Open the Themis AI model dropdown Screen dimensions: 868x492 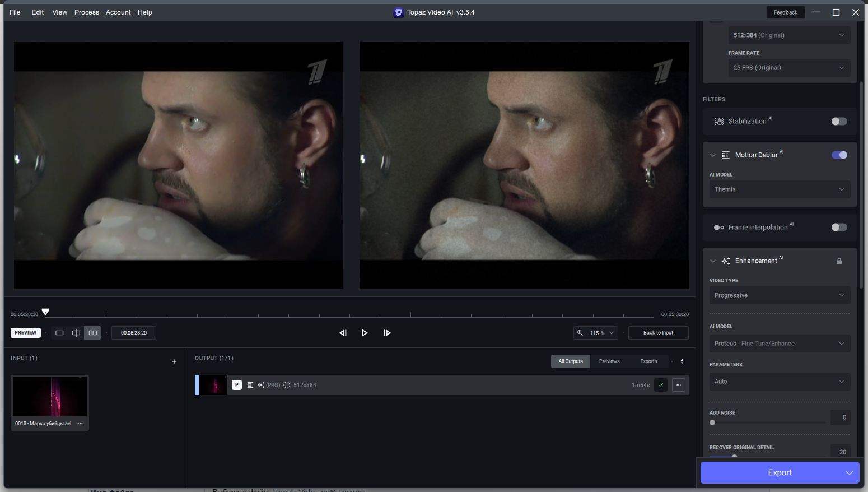(780, 189)
